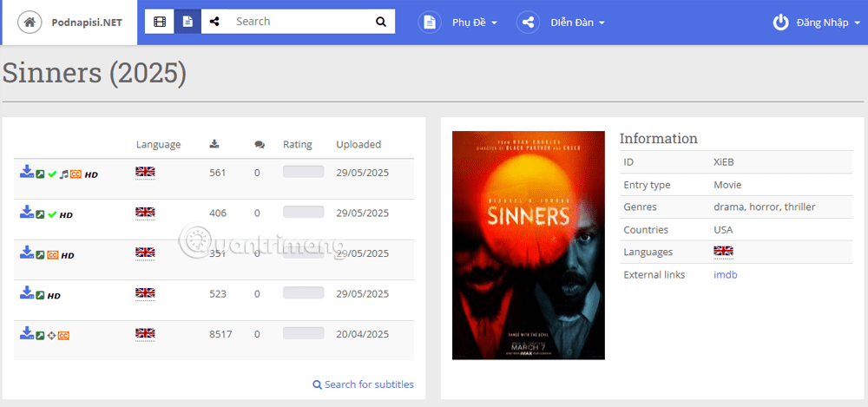Click the green checkmark in 406 row
Image resolution: width=868 pixels, height=407 pixels.
click(52, 215)
